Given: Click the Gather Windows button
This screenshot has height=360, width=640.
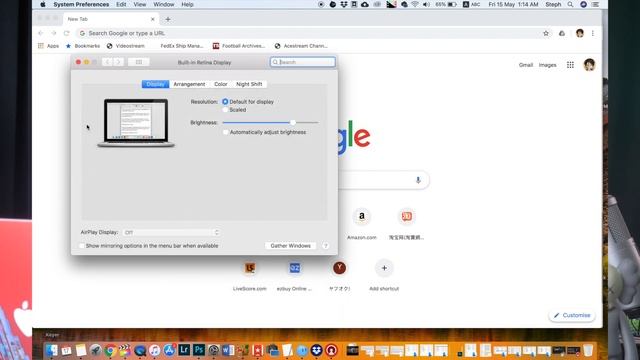Looking at the screenshot, I should point(291,246).
